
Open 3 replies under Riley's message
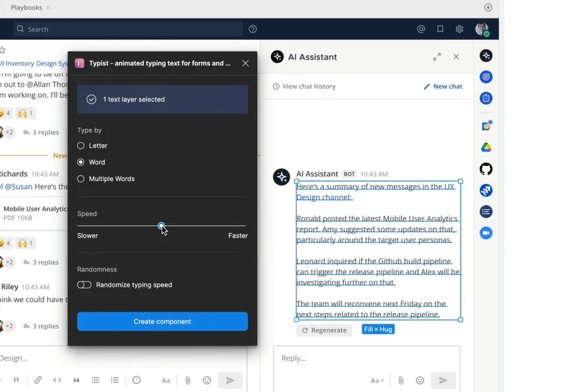click(41, 326)
